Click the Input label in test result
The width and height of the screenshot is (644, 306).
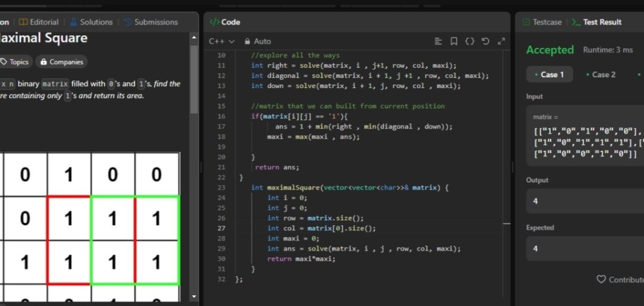point(534,96)
